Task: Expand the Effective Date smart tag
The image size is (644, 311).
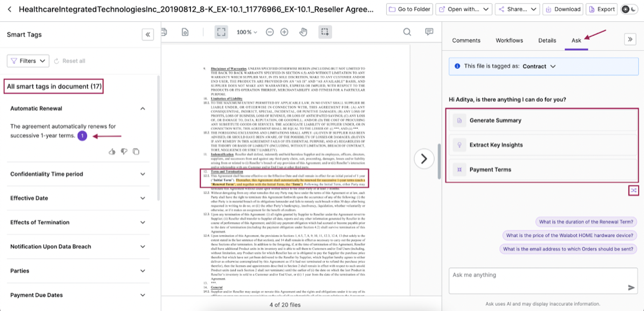Action: (142, 198)
